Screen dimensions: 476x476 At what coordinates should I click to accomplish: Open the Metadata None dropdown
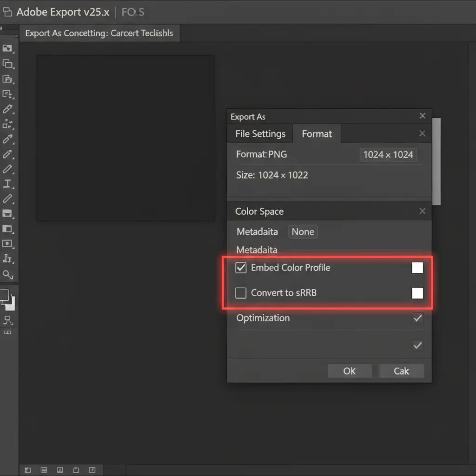point(303,232)
